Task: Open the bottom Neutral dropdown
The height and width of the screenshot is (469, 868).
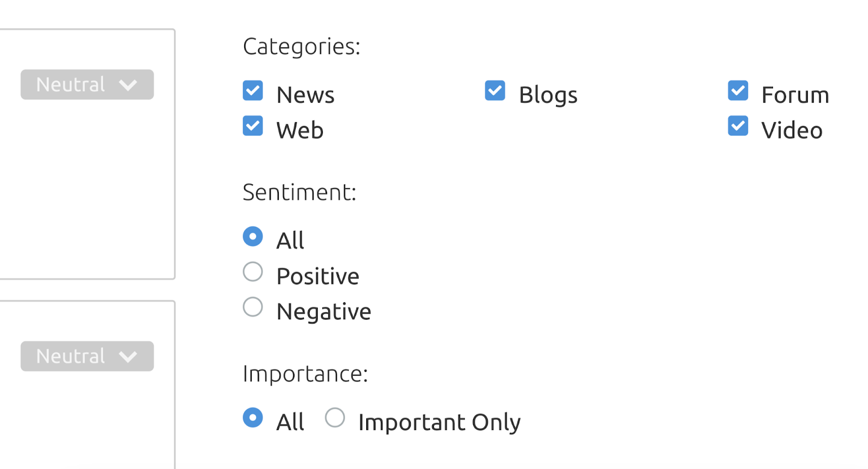Action: click(86, 356)
